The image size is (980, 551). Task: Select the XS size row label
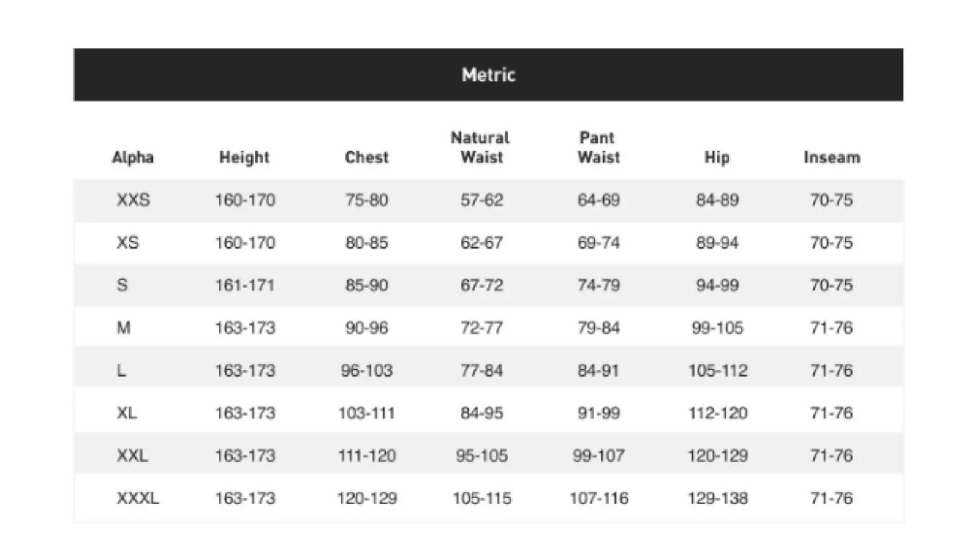click(x=128, y=243)
